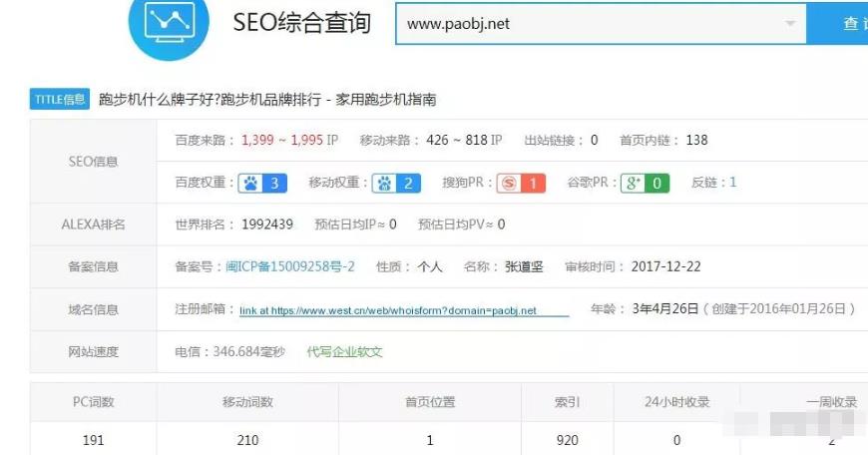Click the 一周收录 column header
This screenshot has width=868, height=455.
pos(831,402)
